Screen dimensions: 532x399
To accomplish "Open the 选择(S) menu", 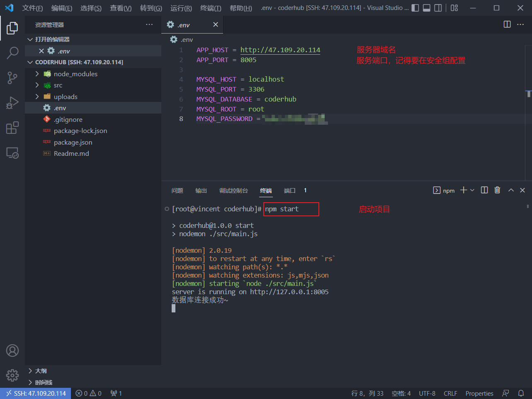I will (91, 8).
